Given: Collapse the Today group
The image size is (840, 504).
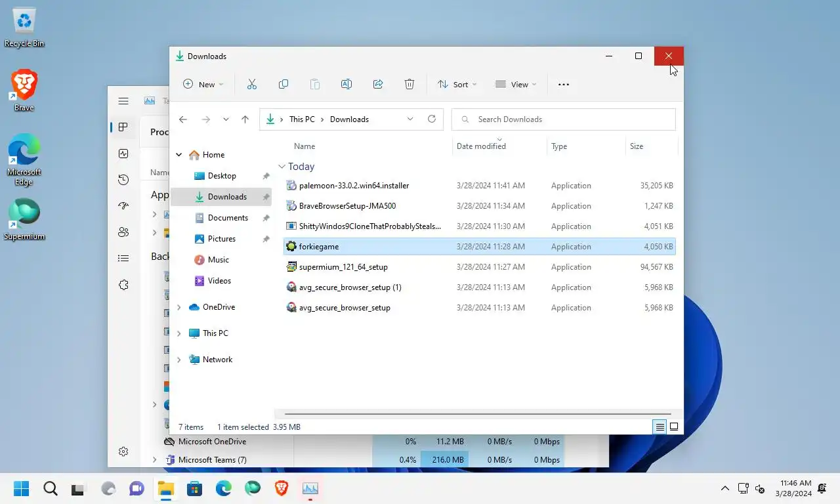Looking at the screenshot, I should 282,167.
